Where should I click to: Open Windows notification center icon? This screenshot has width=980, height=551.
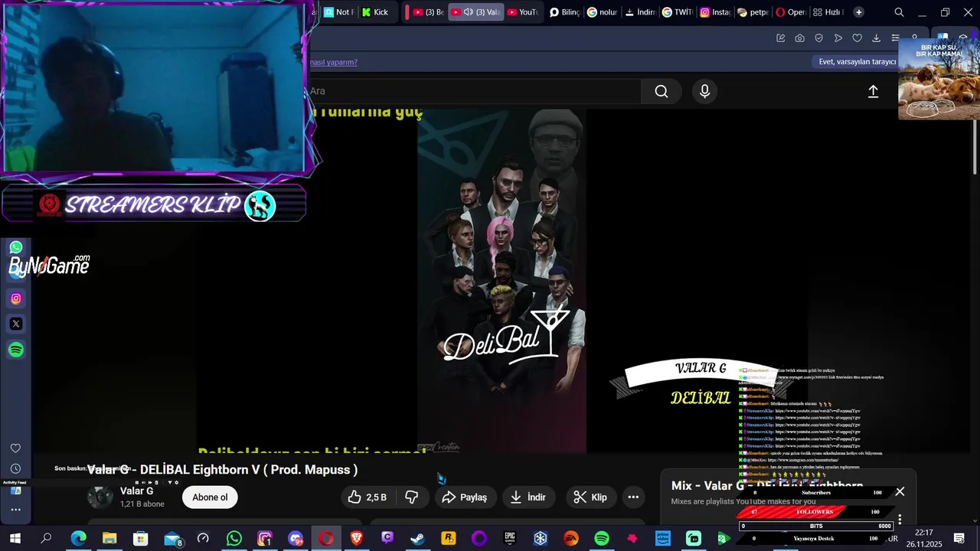tap(959, 539)
